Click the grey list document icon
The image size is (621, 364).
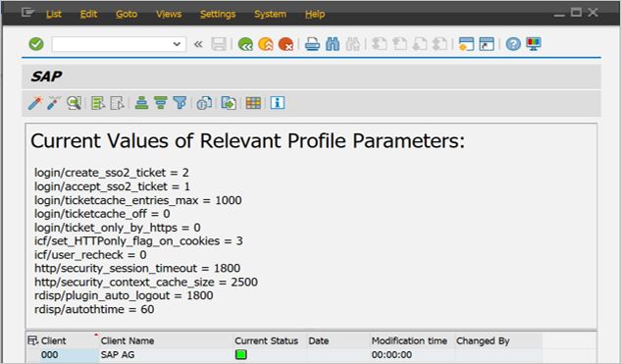117,103
